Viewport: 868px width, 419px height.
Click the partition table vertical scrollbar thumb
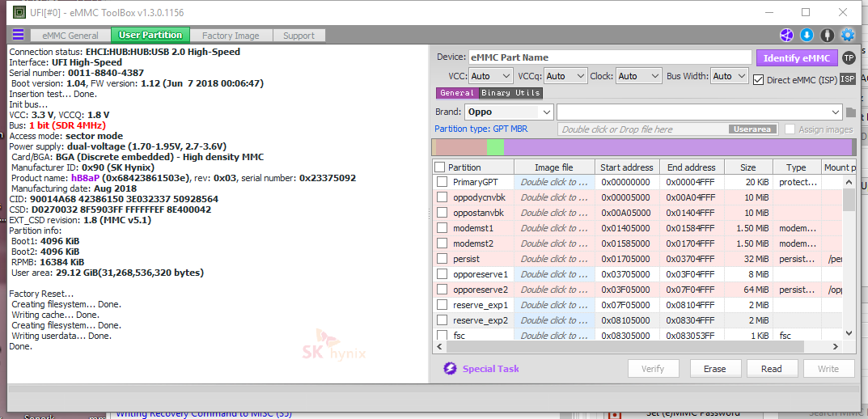coord(848,199)
